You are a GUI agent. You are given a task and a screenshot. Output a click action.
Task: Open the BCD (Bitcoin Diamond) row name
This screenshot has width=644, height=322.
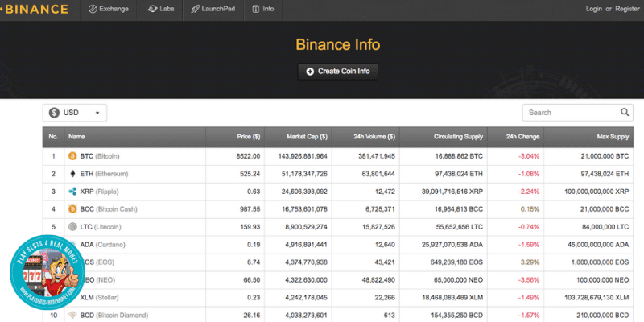click(x=114, y=316)
